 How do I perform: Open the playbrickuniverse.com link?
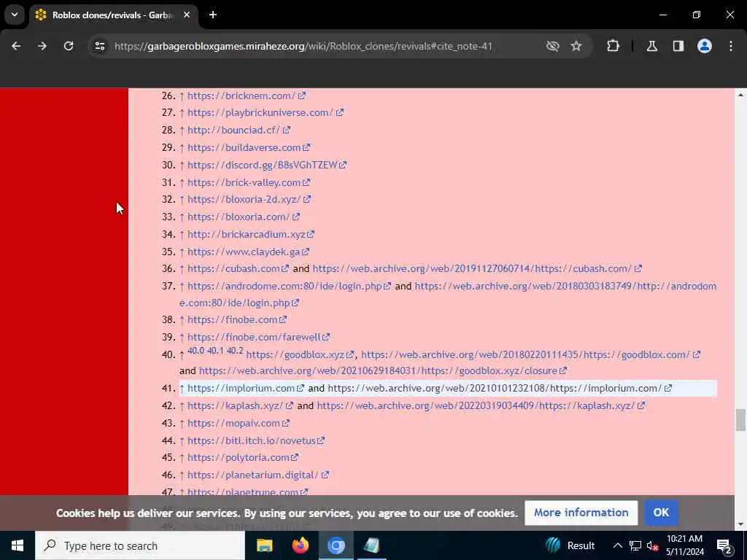pyautogui.click(x=260, y=113)
